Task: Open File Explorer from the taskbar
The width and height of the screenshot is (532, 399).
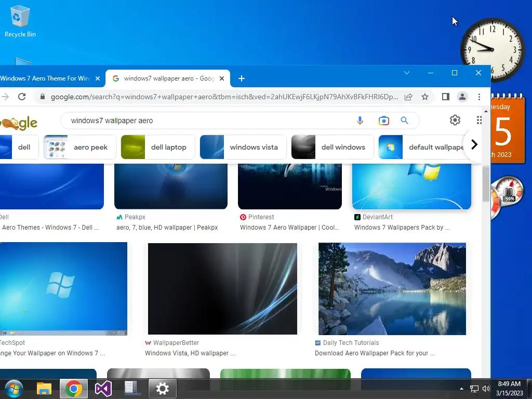Action: tap(44, 389)
